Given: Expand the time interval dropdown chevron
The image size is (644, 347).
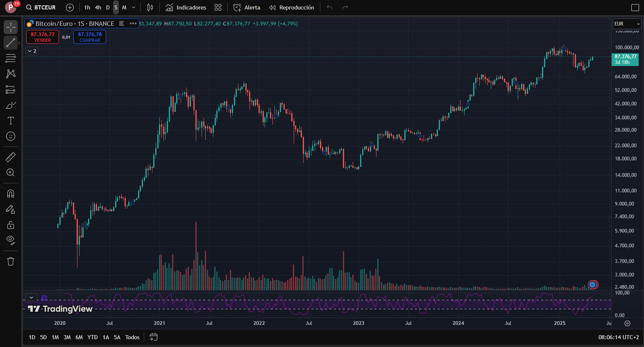Looking at the screenshot, I should point(134,7).
